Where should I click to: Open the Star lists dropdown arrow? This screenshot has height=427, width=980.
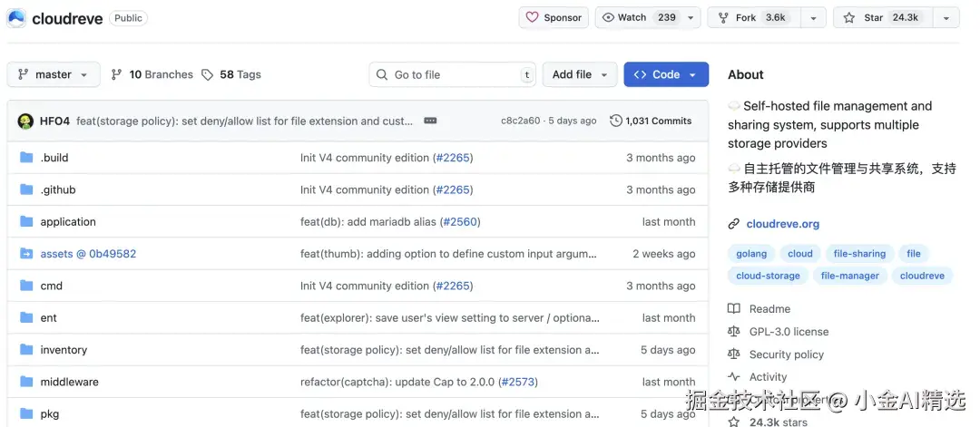(946, 18)
